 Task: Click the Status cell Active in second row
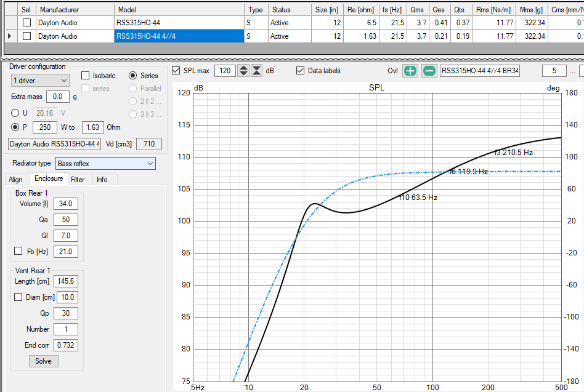click(x=290, y=36)
